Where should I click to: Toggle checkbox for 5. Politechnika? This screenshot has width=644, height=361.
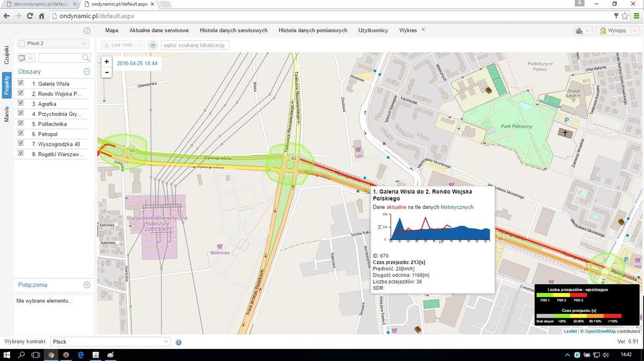(x=21, y=123)
